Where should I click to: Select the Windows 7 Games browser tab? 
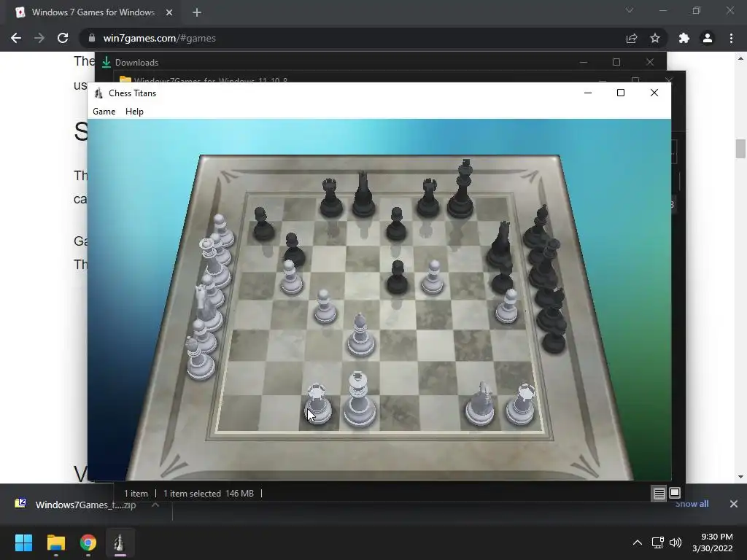(93, 12)
